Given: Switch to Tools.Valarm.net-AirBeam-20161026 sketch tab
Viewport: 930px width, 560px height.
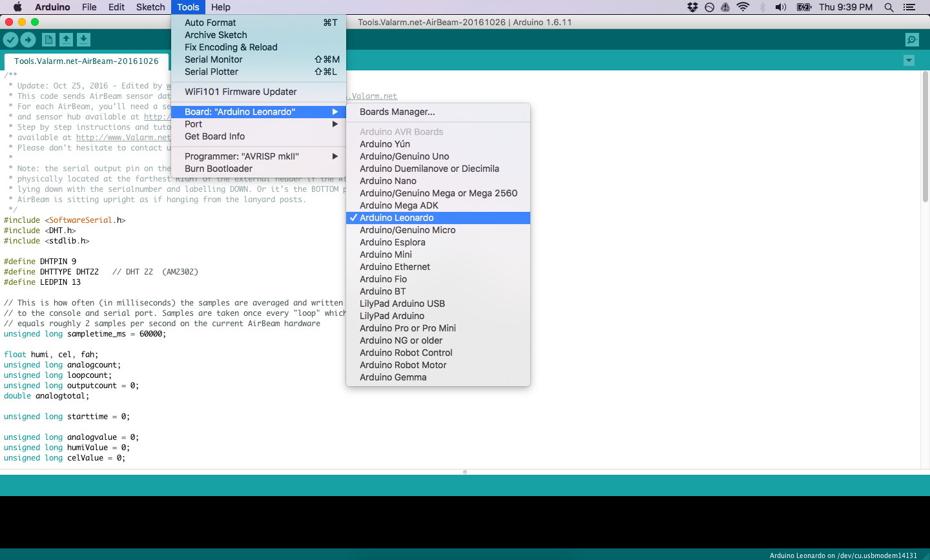Looking at the screenshot, I should pyautogui.click(x=87, y=61).
